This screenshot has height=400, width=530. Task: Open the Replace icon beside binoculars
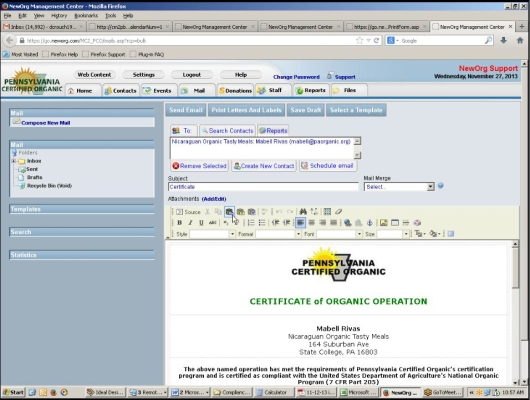[x=314, y=212]
